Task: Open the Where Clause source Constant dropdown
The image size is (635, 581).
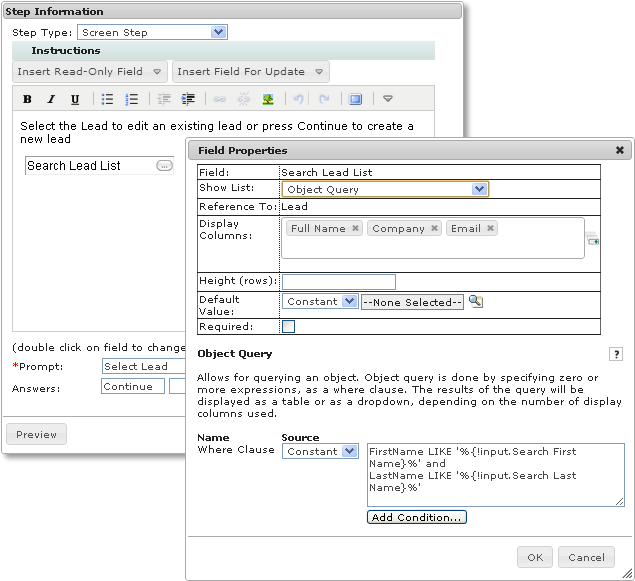Action: pyautogui.click(x=320, y=451)
